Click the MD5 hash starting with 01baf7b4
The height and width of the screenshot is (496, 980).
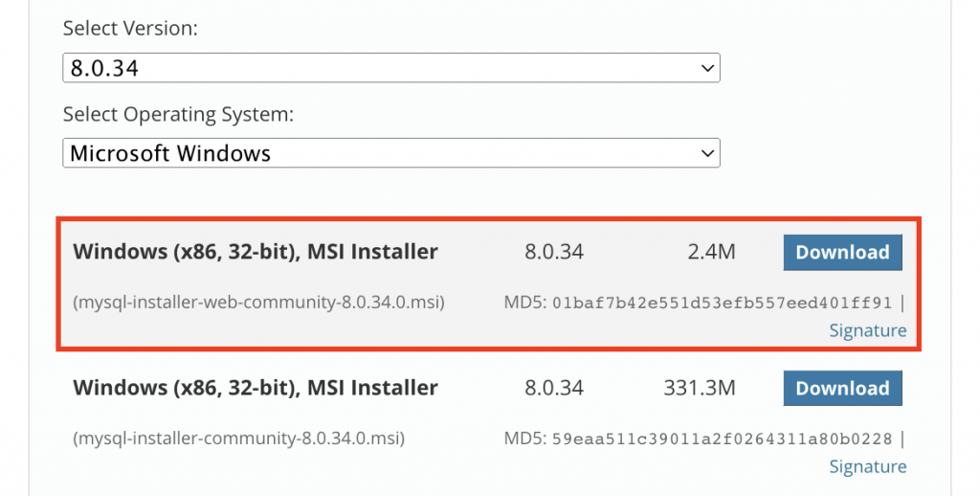pyautogui.click(x=722, y=303)
